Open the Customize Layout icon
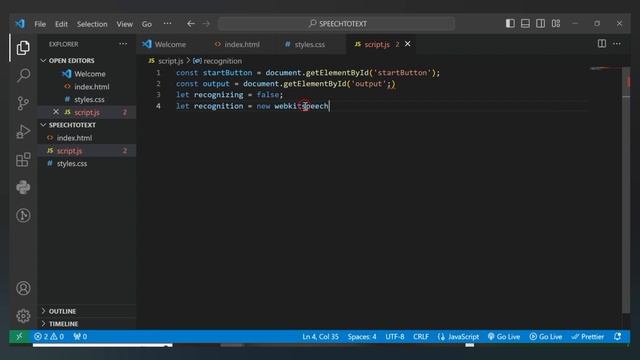Screen dimensions: 640x360 click(x=556, y=23)
